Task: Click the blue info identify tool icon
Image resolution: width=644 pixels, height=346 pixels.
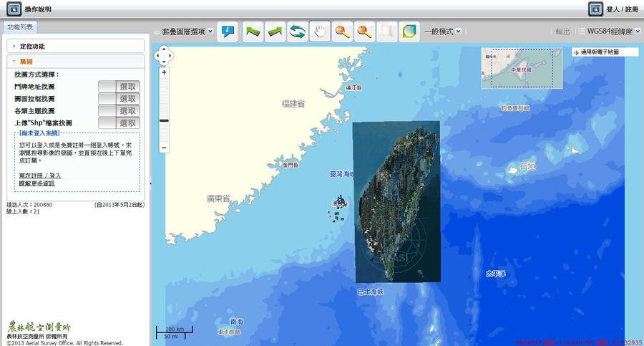Action: tap(229, 32)
